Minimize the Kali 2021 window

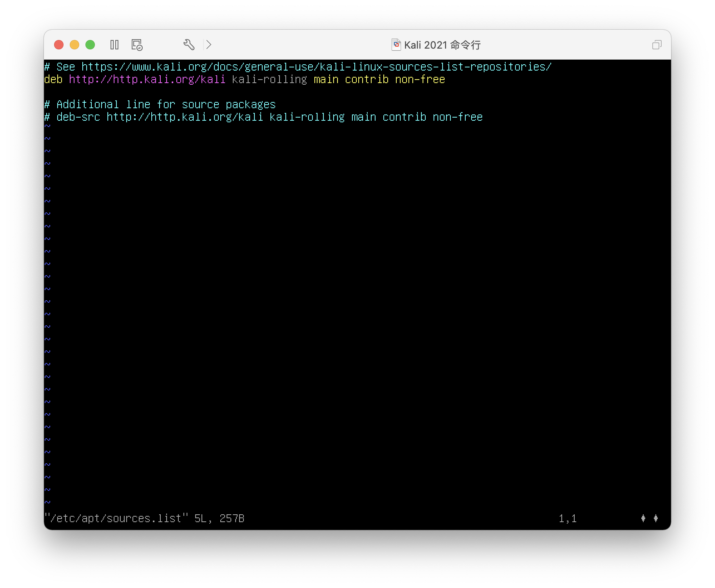pos(74,45)
